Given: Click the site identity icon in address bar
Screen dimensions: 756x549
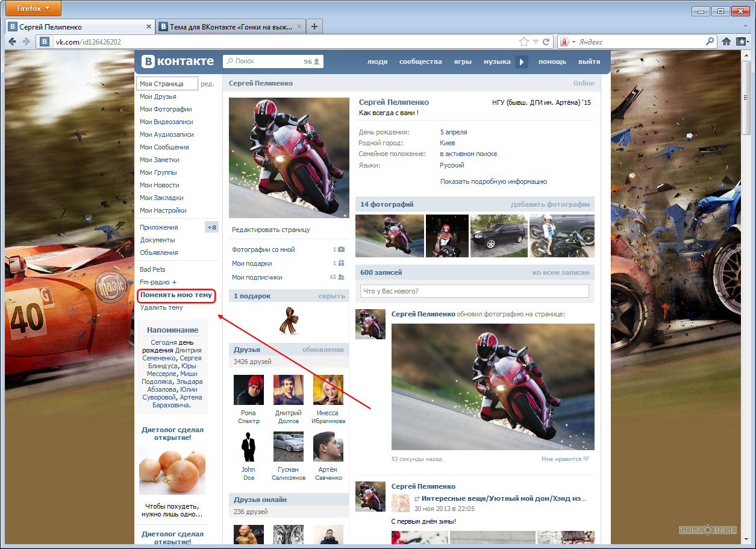Looking at the screenshot, I should pos(45,42).
